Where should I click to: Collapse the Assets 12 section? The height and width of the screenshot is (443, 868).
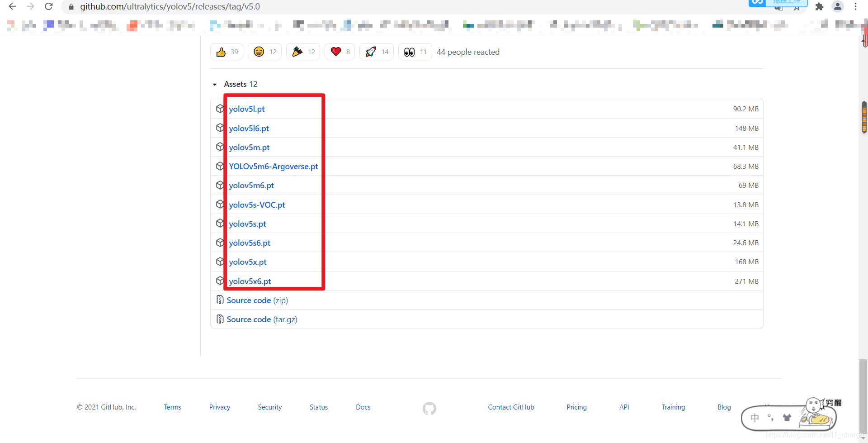point(235,84)
